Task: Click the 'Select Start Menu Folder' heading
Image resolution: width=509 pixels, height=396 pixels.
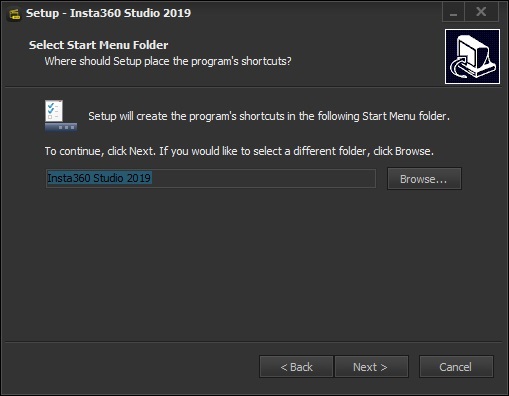Action: pyautogui.click(x=98, y=45)
